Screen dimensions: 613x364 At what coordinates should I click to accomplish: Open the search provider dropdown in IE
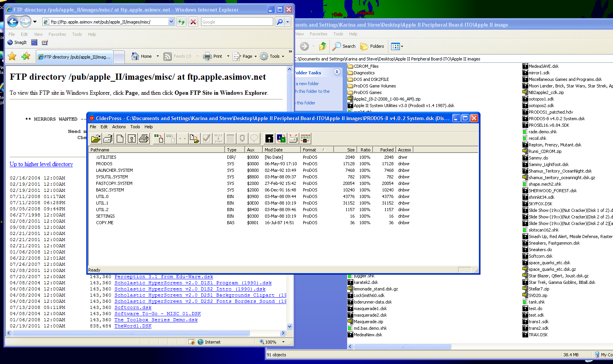288,22
